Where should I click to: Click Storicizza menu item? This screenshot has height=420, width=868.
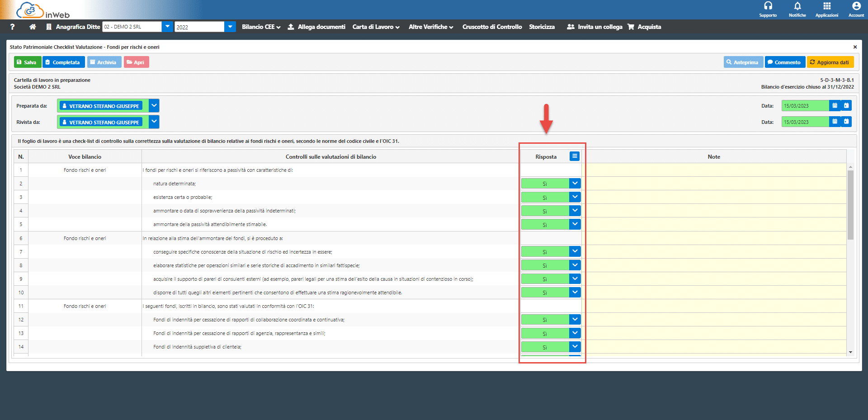(542, 27)
